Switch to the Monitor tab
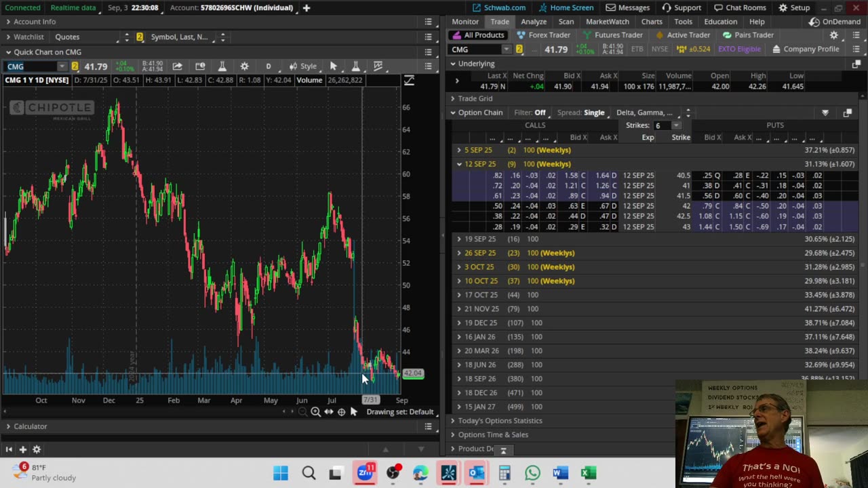868x488 pixels. [465, 22]
